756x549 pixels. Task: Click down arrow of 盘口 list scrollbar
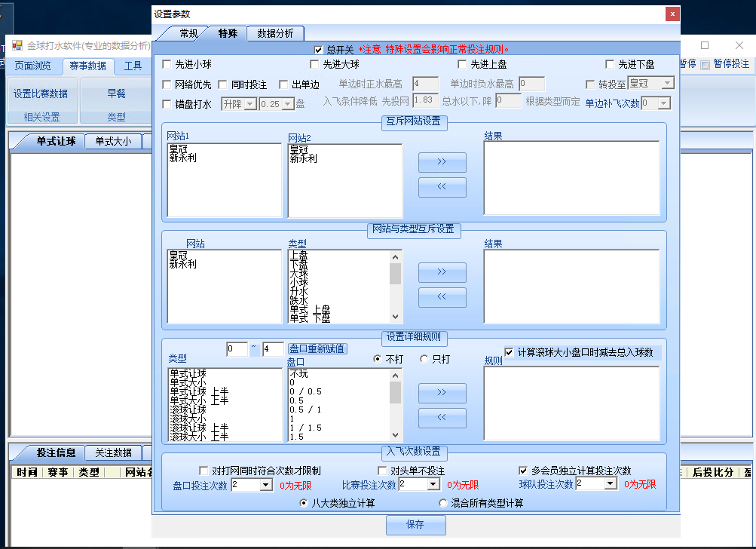click(x=396, y=435)
